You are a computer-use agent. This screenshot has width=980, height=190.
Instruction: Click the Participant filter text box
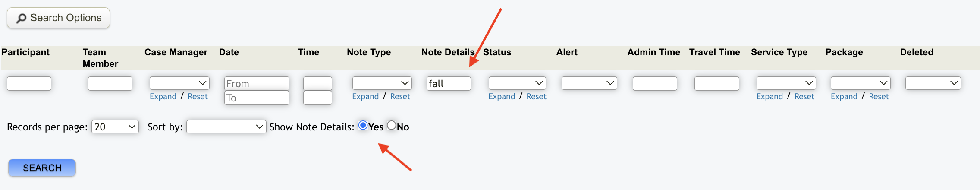coord(29,84)
